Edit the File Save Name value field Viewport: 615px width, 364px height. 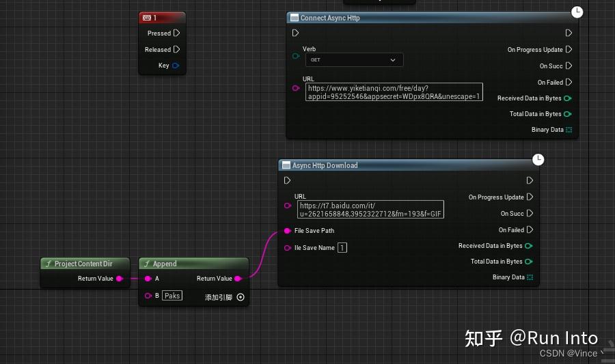point(342,248)
